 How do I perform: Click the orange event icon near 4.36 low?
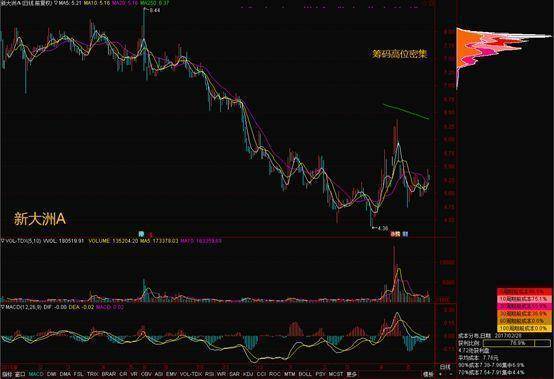tap(395, 233)
